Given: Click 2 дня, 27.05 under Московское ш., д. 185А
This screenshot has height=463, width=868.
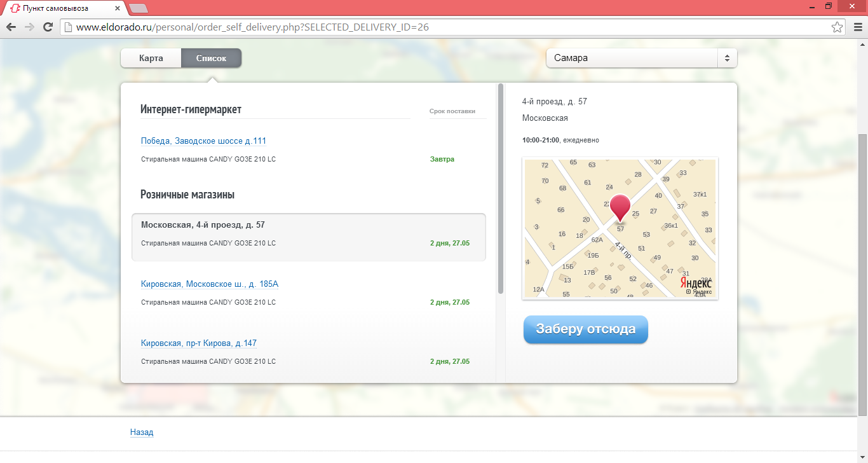Looking at the screenshot, I should [x=450, y=302].
